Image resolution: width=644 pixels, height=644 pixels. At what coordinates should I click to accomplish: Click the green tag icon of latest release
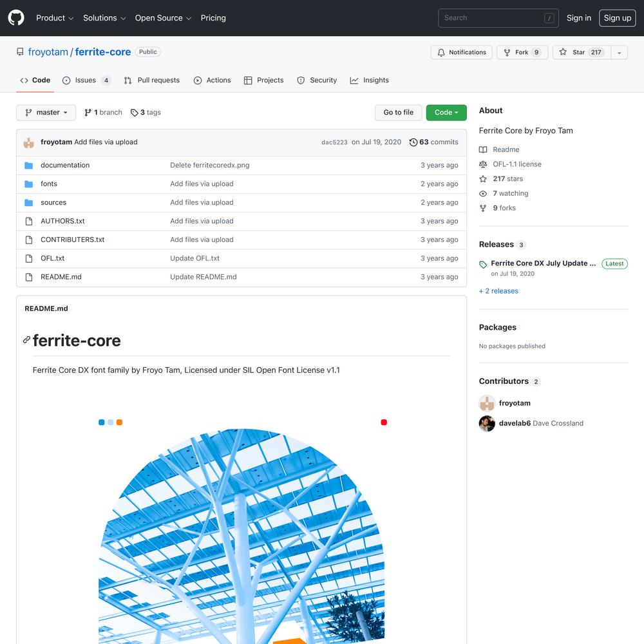[483, 265]
